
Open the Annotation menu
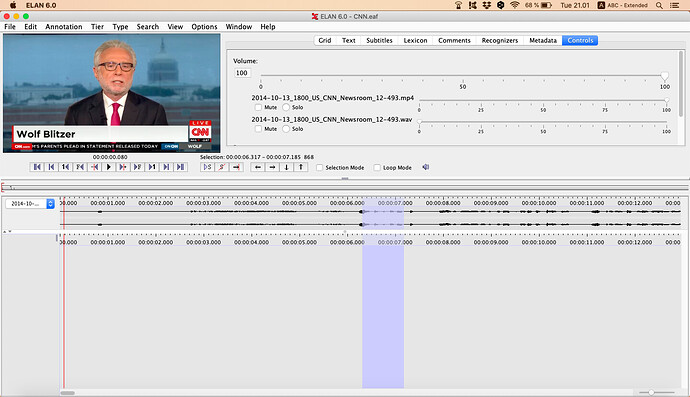tap(64, 27)
